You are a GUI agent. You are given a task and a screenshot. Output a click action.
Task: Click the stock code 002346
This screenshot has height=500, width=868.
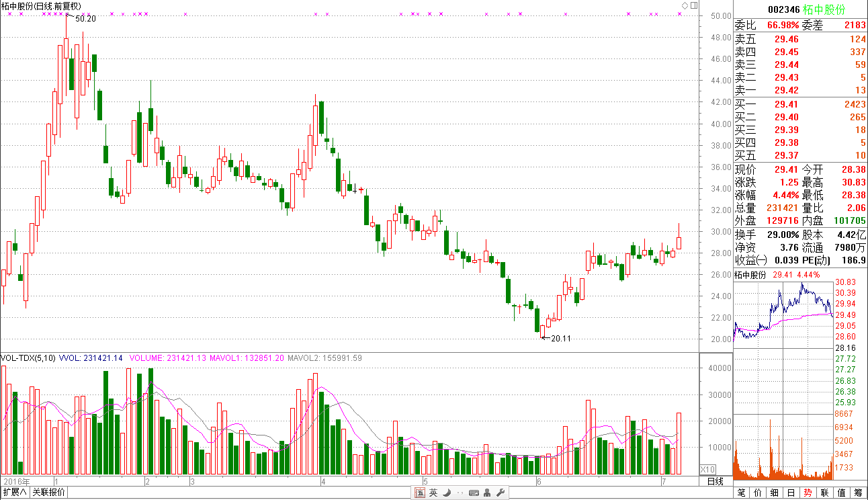(x=783, y=9)
